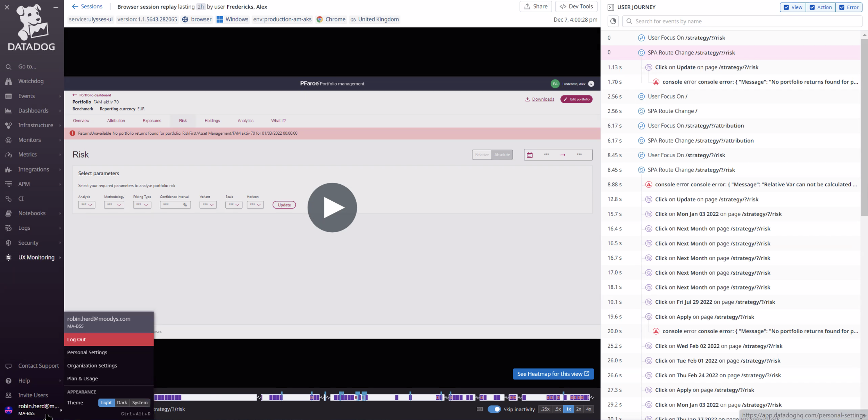Choose Log Out from the menu
Viewport: 868px width, 420px height.
109,339
